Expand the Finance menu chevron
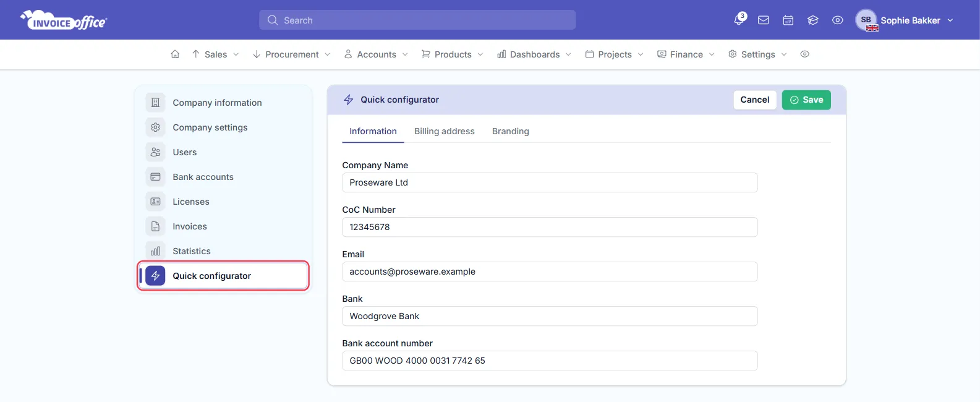Viewport: 980px width, 402px height. point(712,54)
